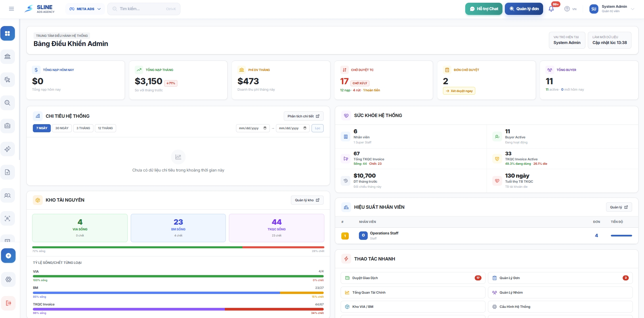Expand the META ADS platform dropdown
The width and height of the screenshot is (644, 318).
(85, 9)
